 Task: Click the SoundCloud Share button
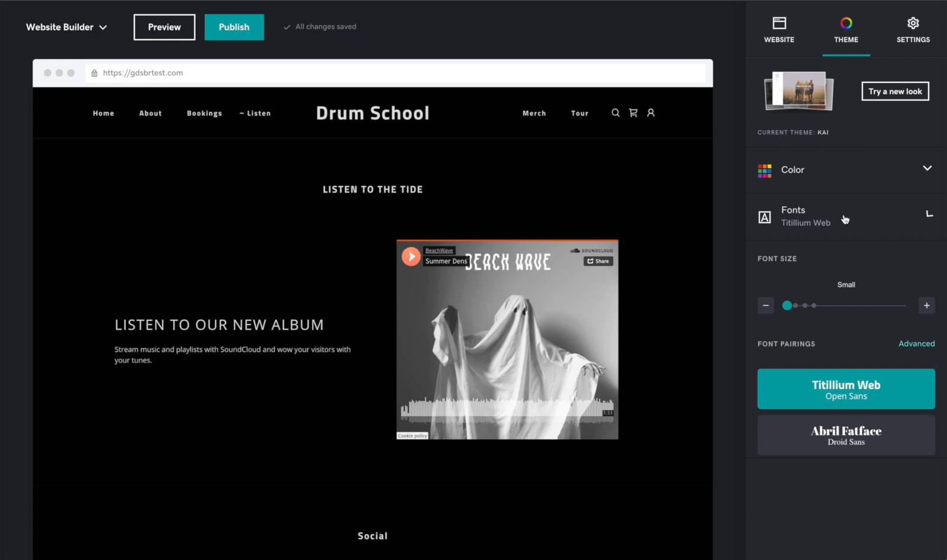[x=598, y=261]
